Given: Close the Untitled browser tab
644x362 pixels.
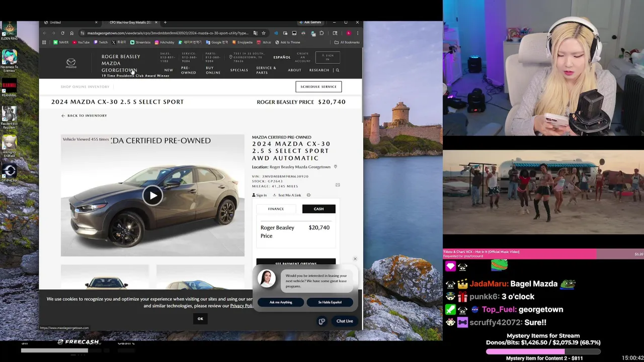Looking at the screenshot, I should [96, 22].
